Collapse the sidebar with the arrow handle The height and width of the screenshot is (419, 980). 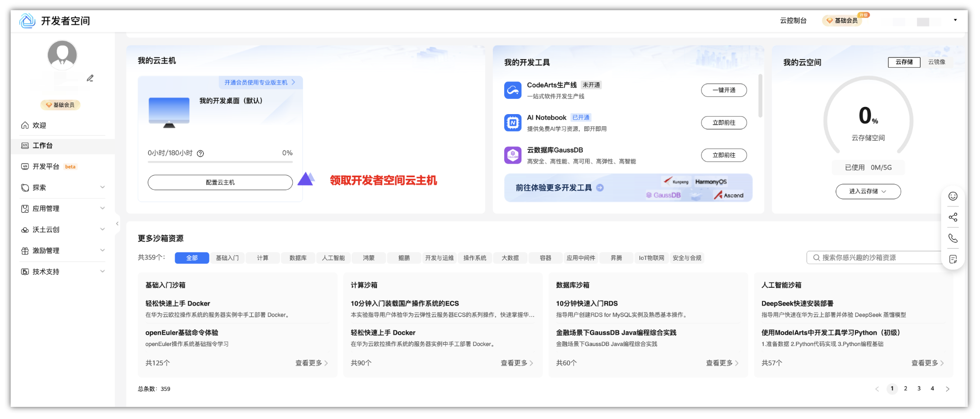(x=117, y=223)
